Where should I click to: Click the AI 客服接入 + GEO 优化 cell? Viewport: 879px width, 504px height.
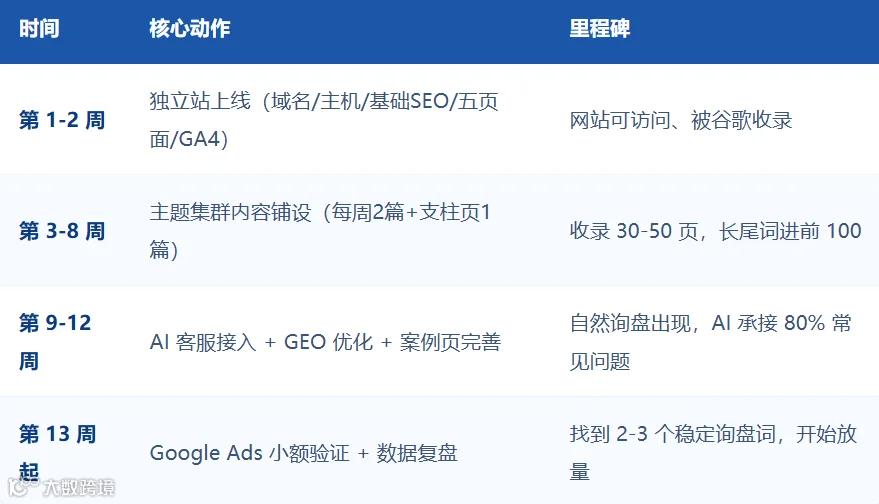tap(325, 342)
